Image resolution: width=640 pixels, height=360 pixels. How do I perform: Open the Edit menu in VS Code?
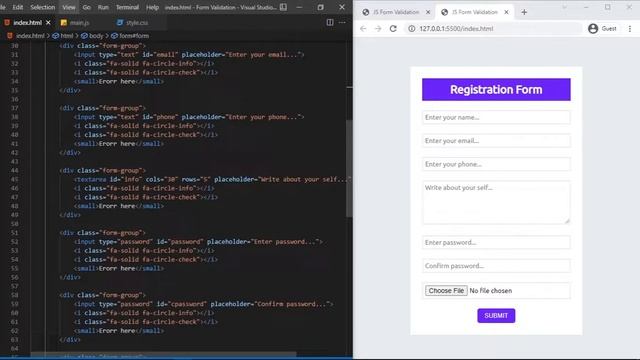click(x=18, y=7)
